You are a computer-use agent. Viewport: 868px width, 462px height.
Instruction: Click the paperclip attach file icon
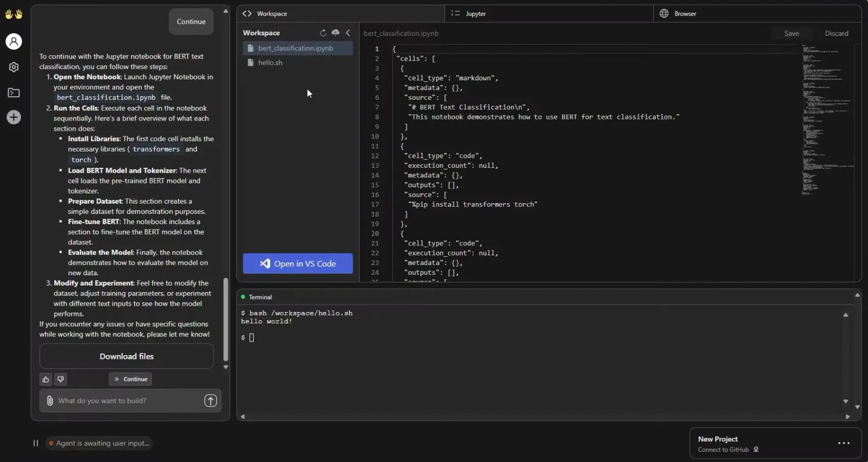pos(50,401)
